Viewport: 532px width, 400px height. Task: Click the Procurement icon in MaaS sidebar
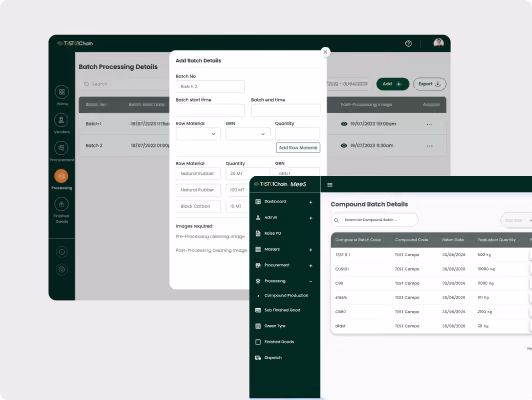coord(258,265)
